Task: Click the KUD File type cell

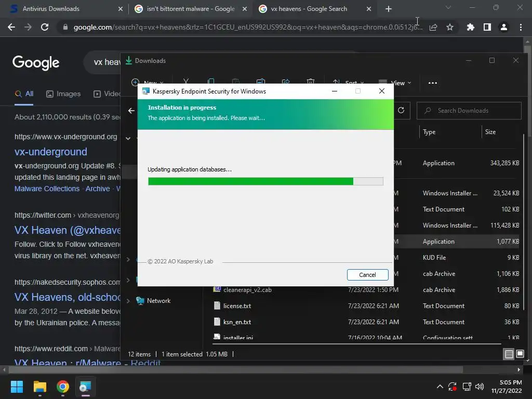Action: 434,258
